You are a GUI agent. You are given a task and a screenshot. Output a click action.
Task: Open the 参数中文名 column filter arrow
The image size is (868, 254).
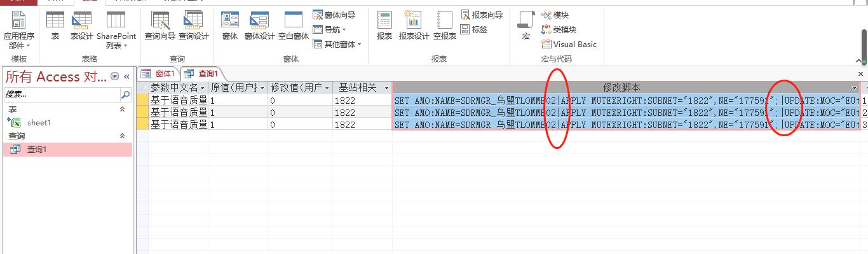(203, 88)
